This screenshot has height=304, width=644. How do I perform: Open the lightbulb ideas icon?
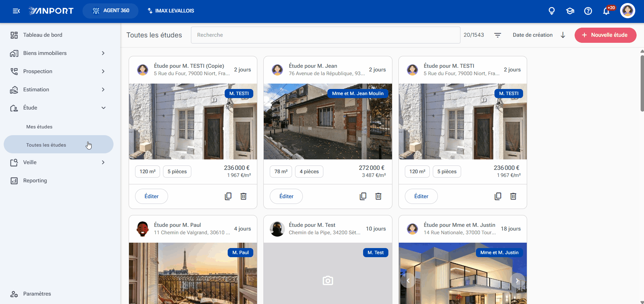pyautogui.click(x=552, y=11)
